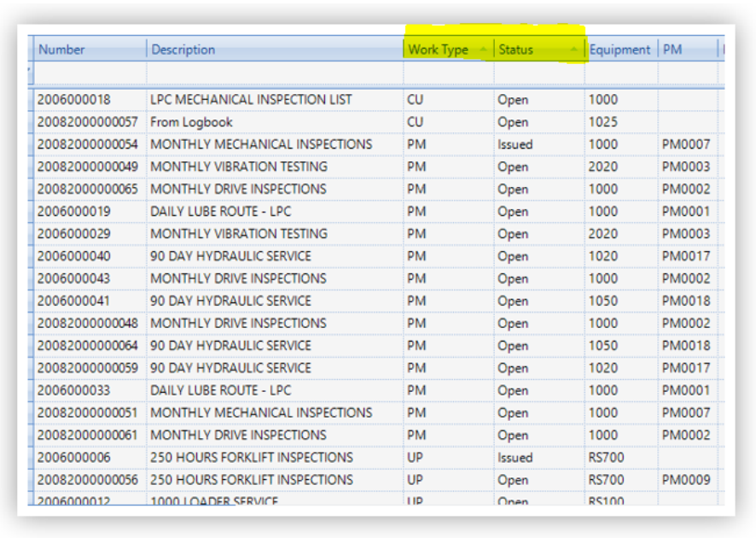756x538 pixels.
Task: Click RS700 equipment in row 20082000000056
Action: [x=606, y=480]
